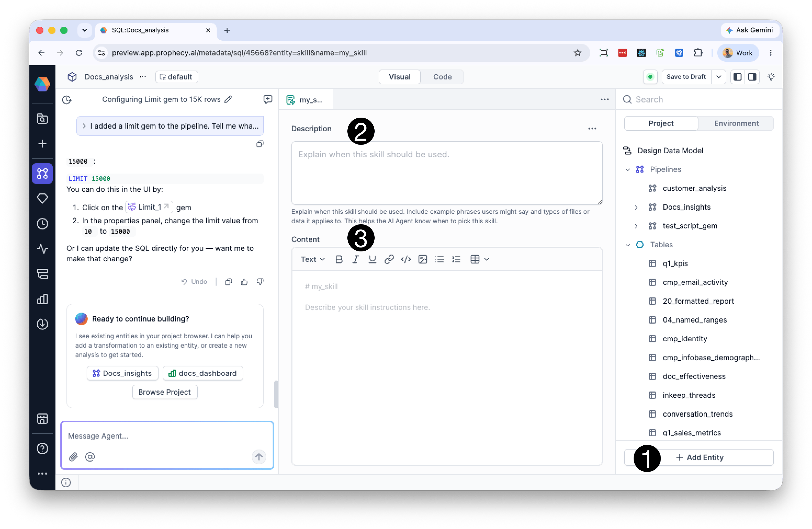Start a new chat conversation icon
The width and height of the screenshot is (812, 529).
(268, 99)
